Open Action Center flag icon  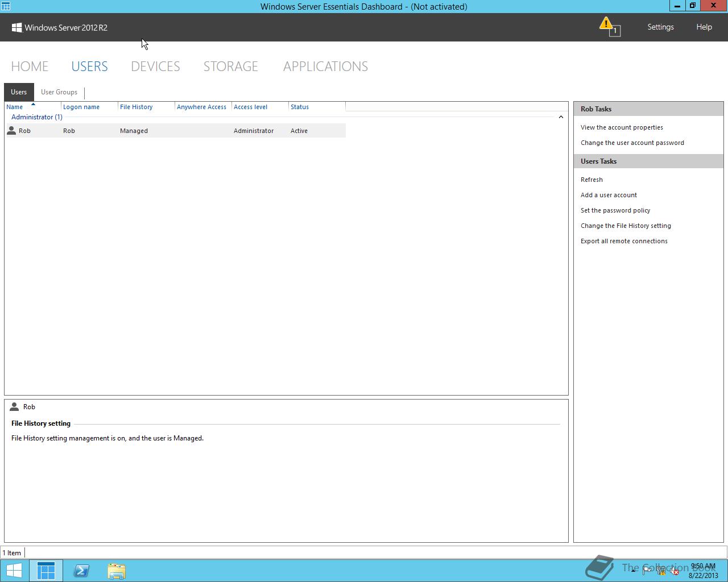coord(647,571)
